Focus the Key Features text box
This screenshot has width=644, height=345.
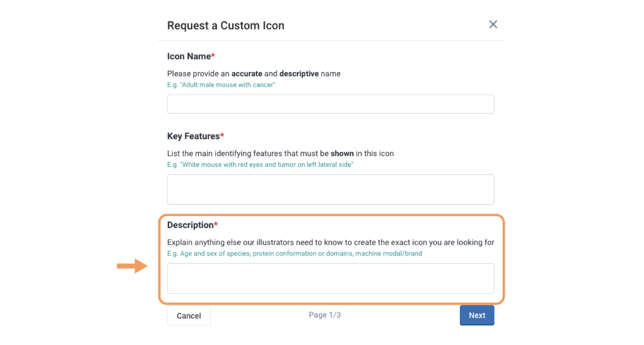coord(330,189)
